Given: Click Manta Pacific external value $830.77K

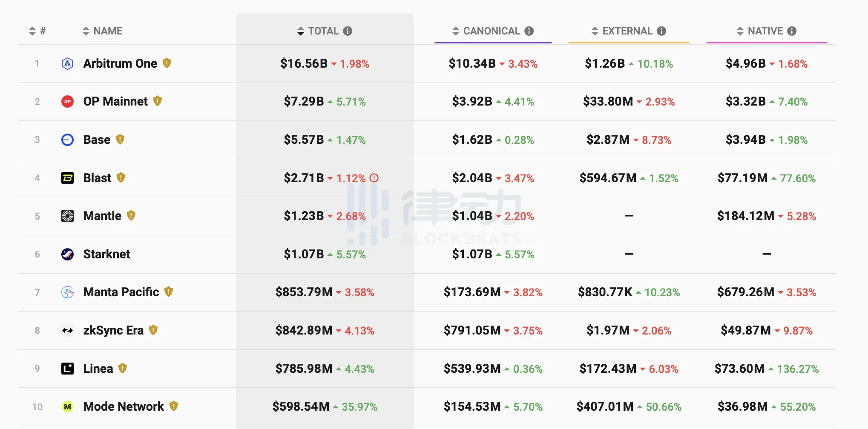Looking at the screenshot, I should click(605, 292).
